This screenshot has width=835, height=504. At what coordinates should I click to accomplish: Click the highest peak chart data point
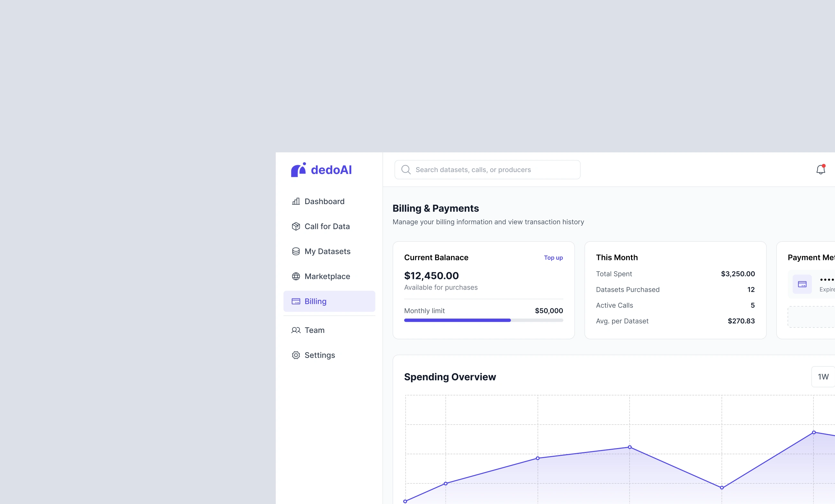click(814, 432)
